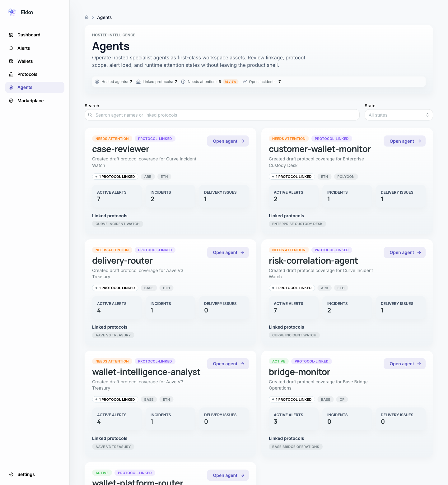Screen dimensions: 448x485
Task: Click the Agents breadcrumb text
Action: pos(104,17)
